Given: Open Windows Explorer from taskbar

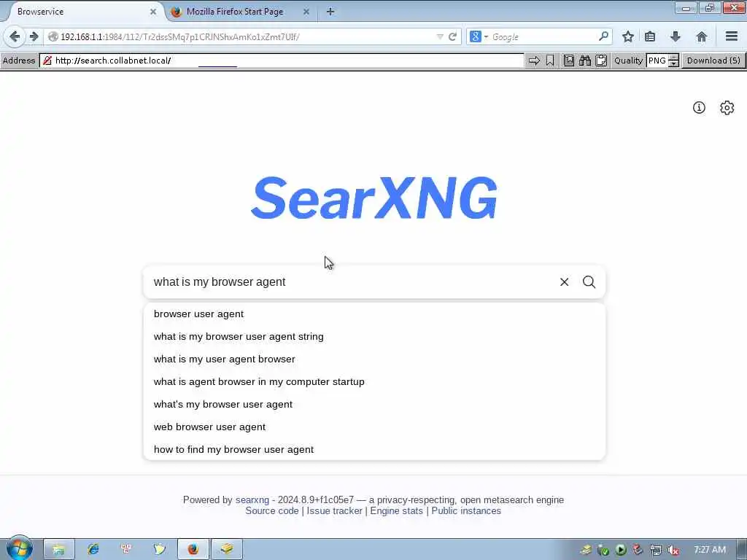Looking at the screenshot, I should click(58, 550).
